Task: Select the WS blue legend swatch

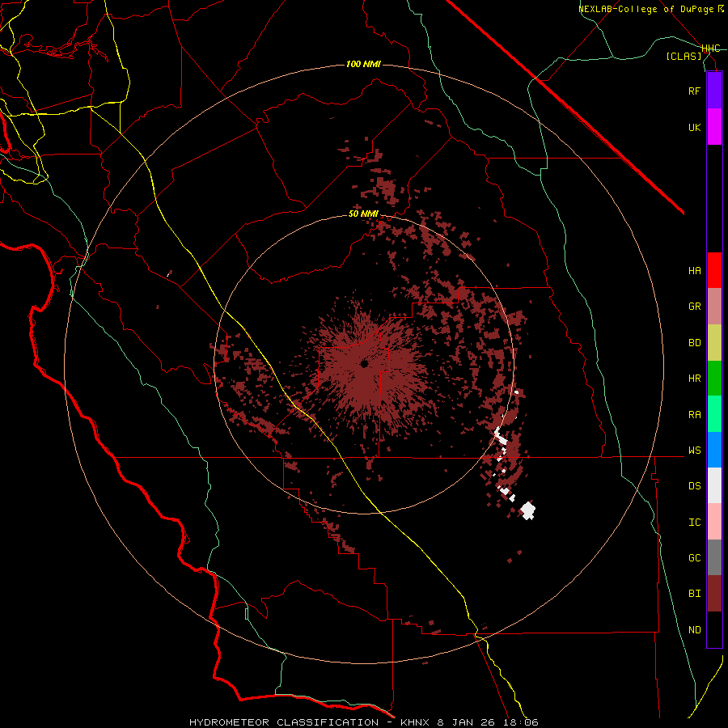Action: click(x=714, y=450)
